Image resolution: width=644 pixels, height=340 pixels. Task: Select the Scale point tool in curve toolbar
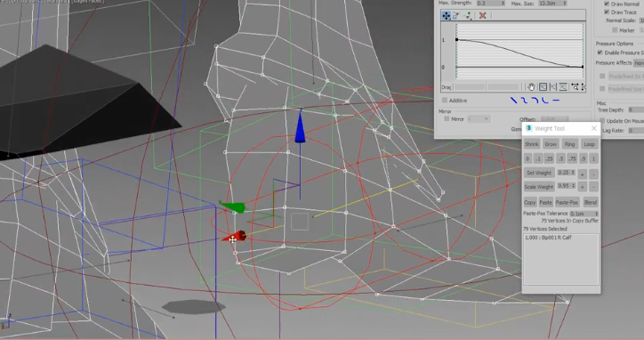click(x=456, y=16)
